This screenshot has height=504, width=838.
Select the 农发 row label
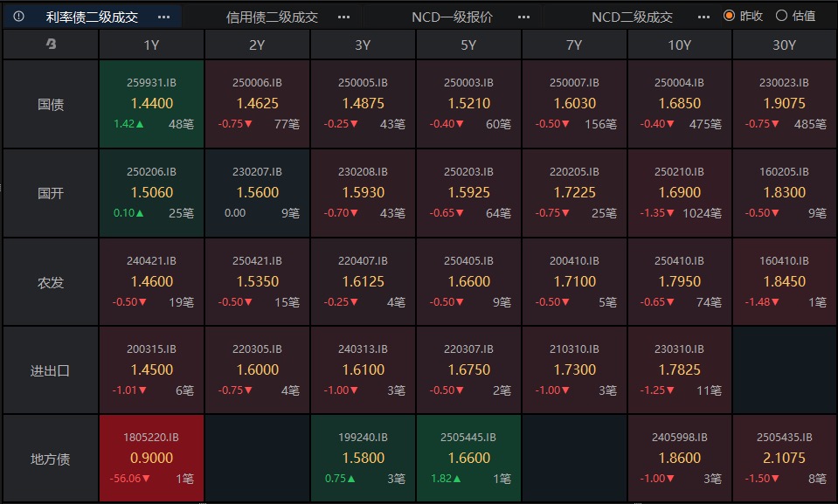[x=51, y=281]
